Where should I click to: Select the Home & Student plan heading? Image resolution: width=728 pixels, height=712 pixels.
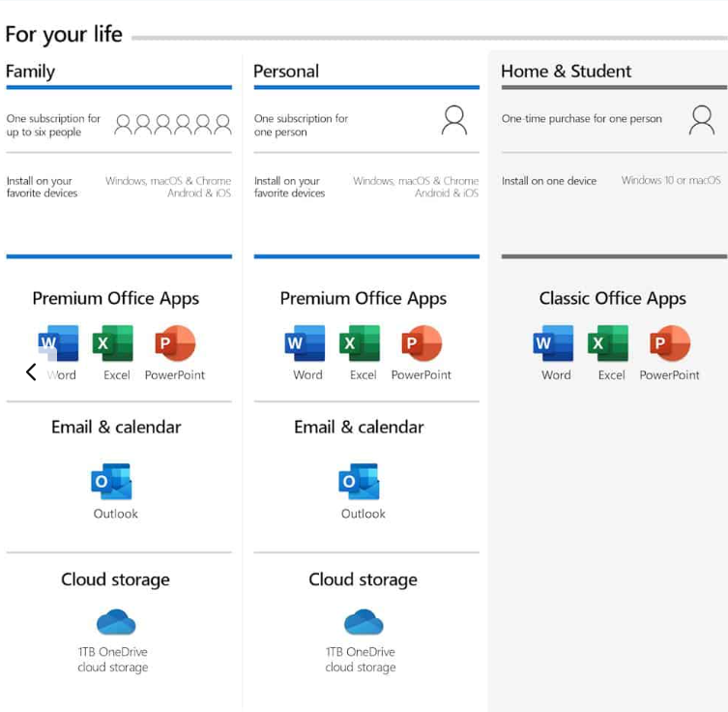(x=566, y=71)
